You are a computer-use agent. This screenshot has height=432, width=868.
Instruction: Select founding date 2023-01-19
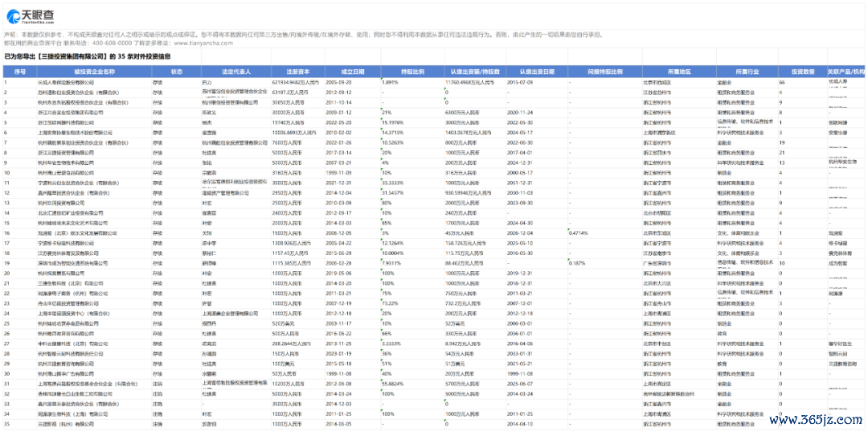(x=339, y=353)
